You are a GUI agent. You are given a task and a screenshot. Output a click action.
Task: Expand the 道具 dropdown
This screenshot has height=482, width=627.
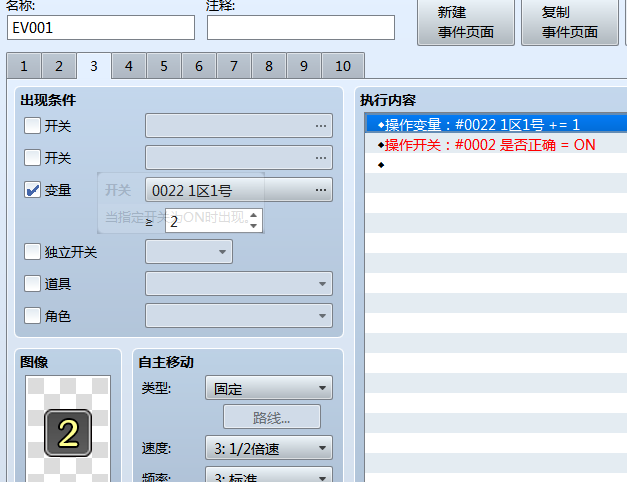(x=239, y=284)
